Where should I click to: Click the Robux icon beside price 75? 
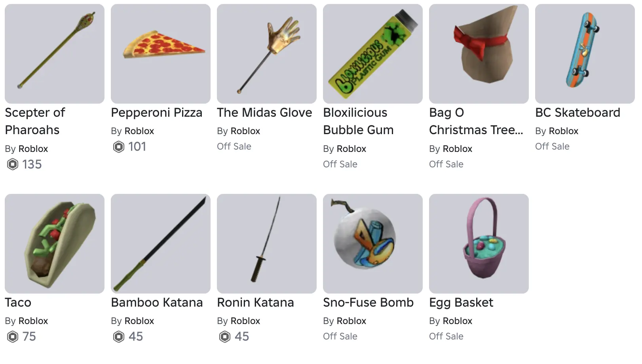[13, 337]
